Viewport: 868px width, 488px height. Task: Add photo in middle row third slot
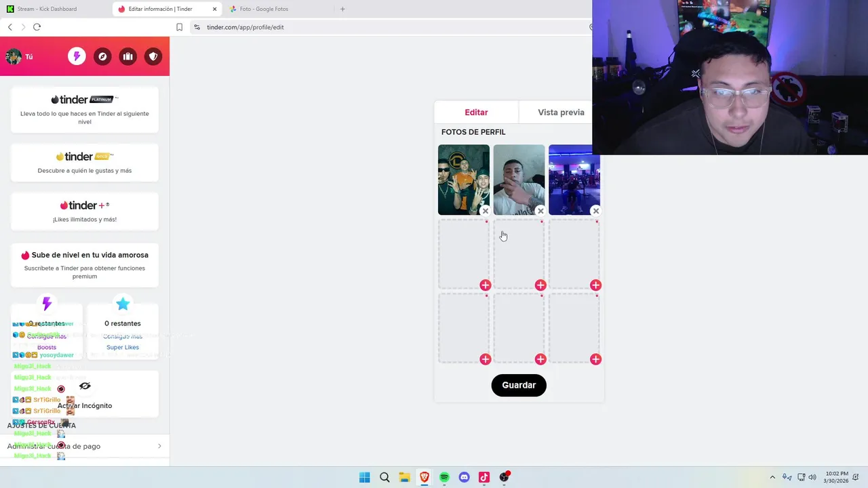[595, 285]
